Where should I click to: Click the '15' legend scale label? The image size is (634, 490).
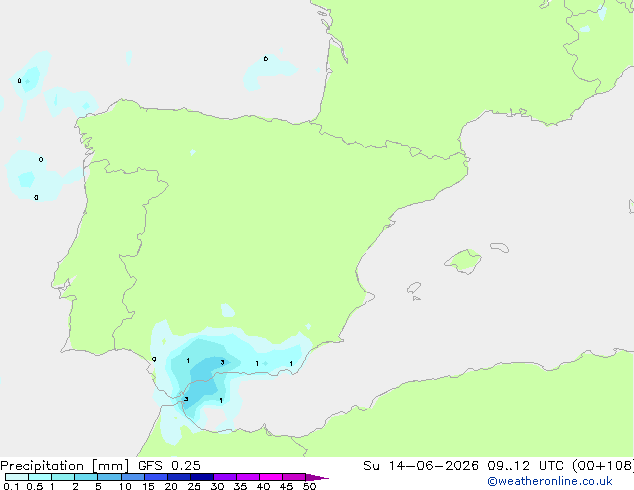148,486
